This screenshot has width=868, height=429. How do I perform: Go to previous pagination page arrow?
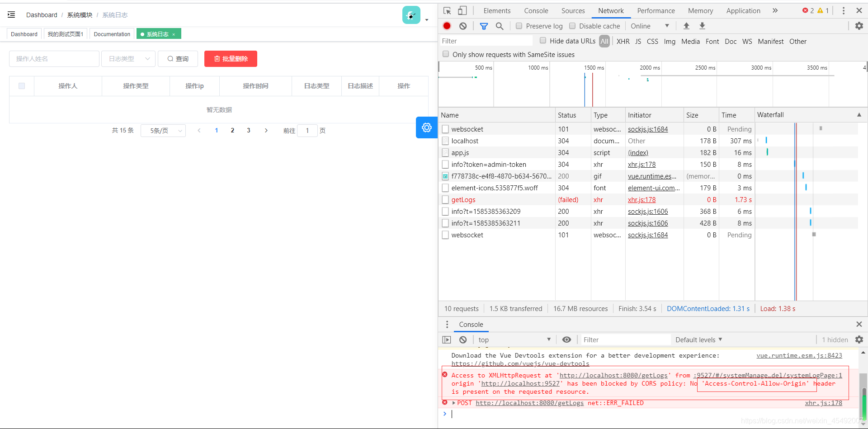pyautogui.click(x=199, y=131)
